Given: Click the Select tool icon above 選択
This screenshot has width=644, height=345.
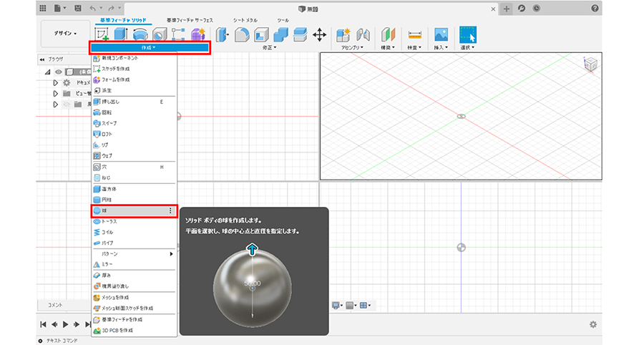Looking at the screenshot, I should pyautogui.click(x=468, y=34).
